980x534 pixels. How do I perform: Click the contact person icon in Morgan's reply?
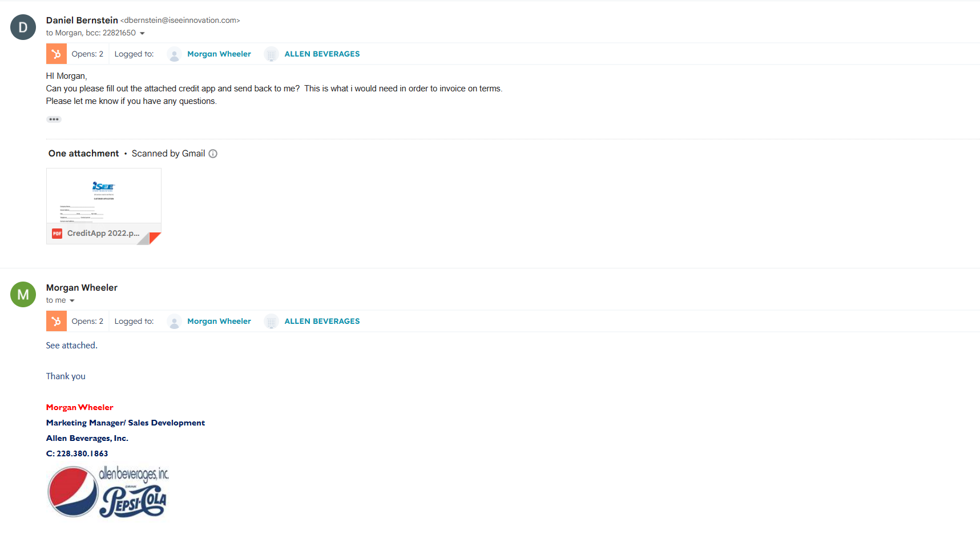[174, 322]
